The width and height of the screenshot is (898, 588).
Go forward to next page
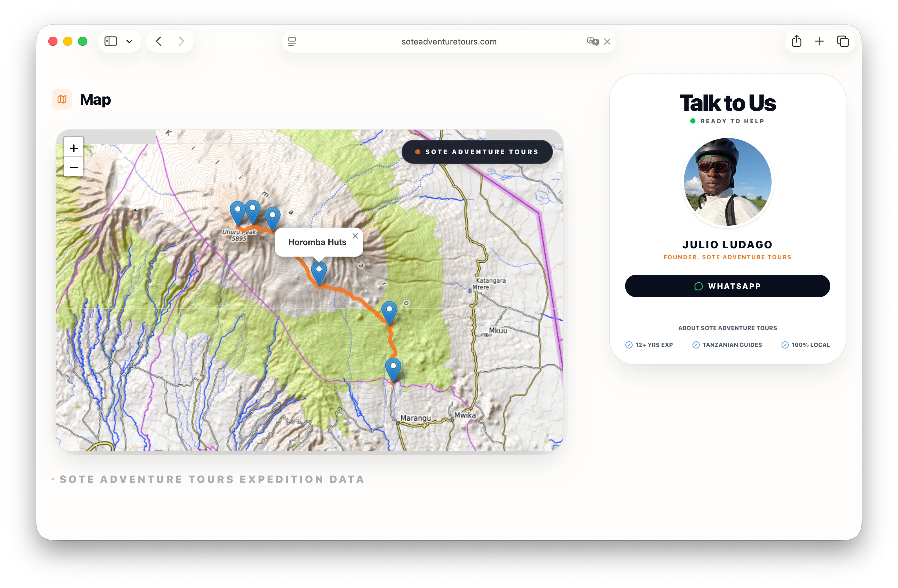[182, 41]
